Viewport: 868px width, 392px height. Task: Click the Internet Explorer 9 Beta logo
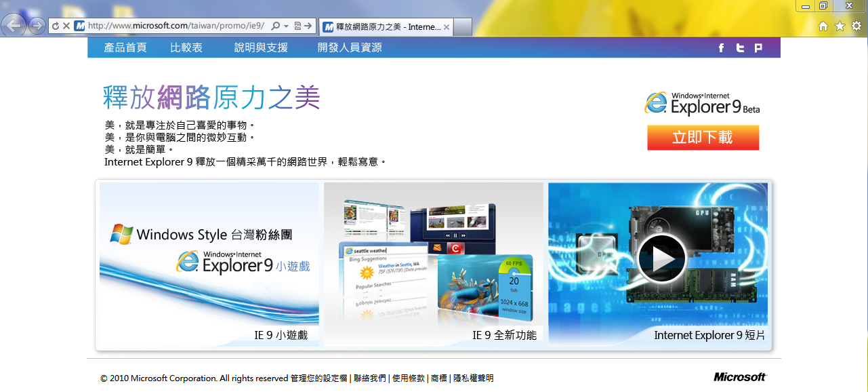pos(703,103)
